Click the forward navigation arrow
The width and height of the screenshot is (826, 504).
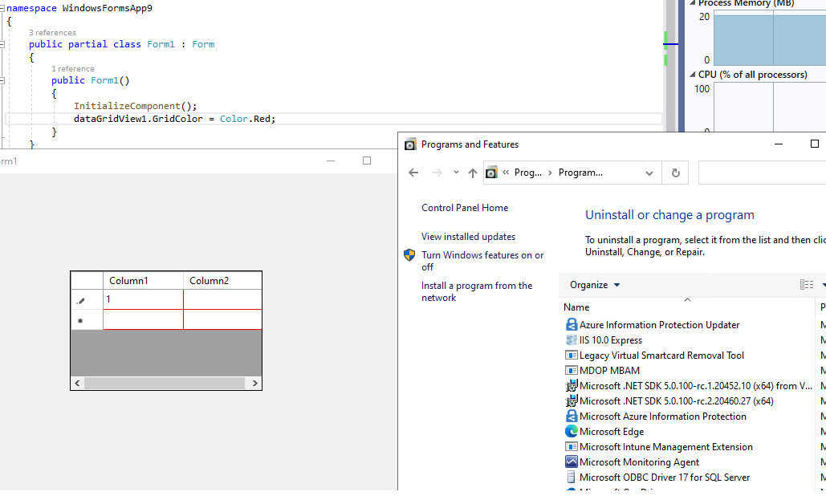pos(434,173)
